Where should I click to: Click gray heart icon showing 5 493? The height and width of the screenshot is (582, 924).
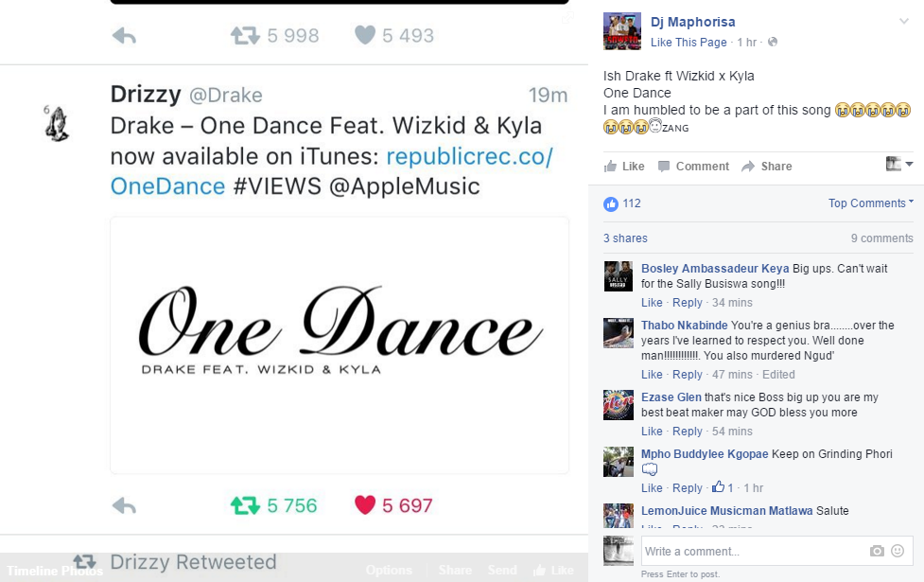(365, 35)
